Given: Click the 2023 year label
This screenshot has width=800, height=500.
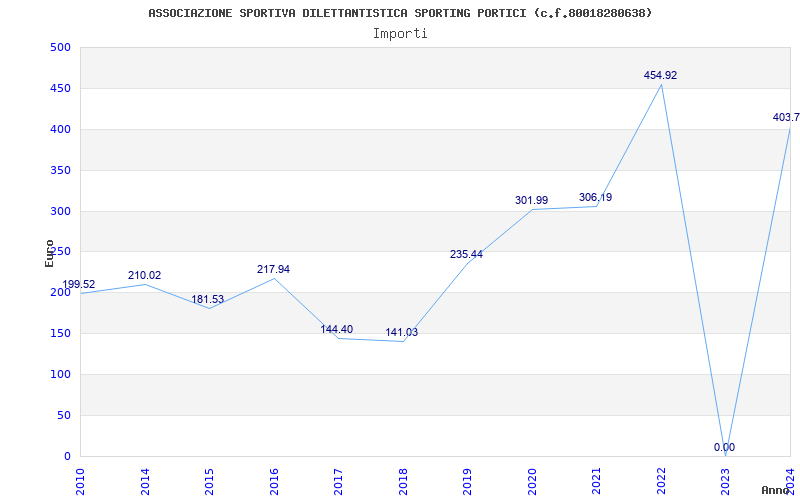Looking at the screenshot, I should pos(726,481).
